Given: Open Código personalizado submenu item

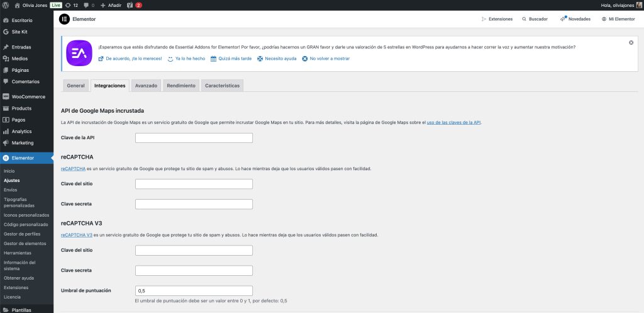Looking at the screenshot, I should [x=26, y=225].
